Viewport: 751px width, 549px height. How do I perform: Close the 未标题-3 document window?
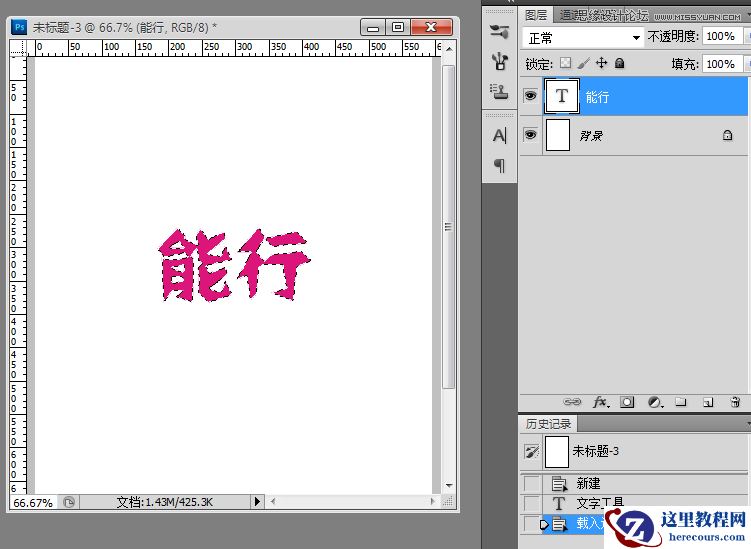click(432, 28)
